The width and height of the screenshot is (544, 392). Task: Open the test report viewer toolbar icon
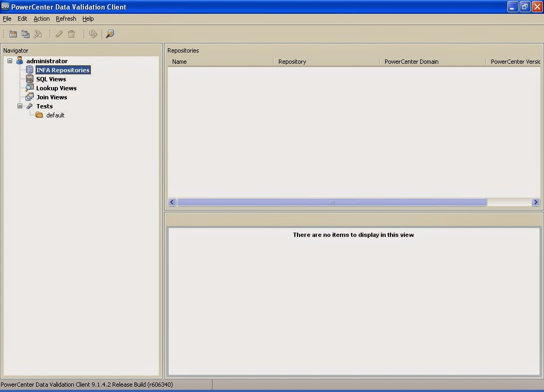109,33
